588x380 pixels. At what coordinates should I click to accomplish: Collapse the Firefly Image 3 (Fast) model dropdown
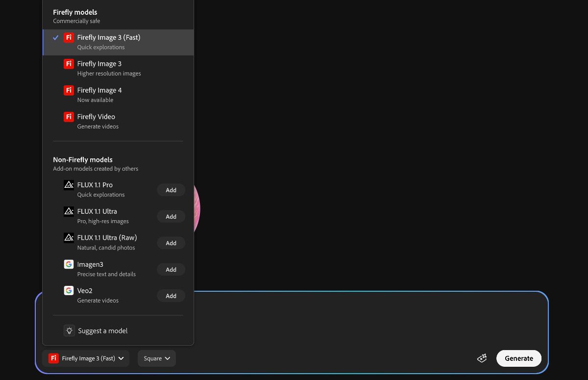pos(86,358)
